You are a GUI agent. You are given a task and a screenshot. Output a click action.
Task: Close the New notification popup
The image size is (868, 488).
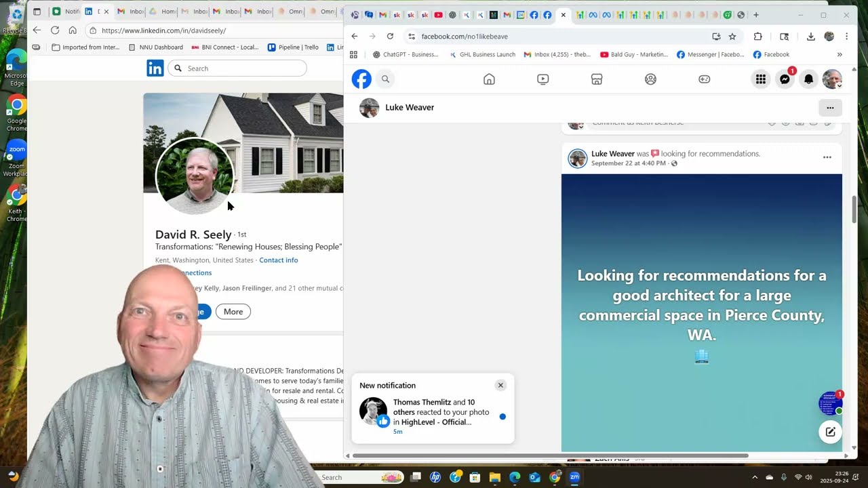(500, 385)
